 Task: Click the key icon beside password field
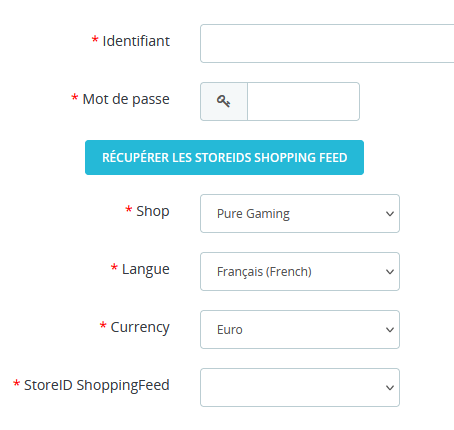tap(223, 101)
